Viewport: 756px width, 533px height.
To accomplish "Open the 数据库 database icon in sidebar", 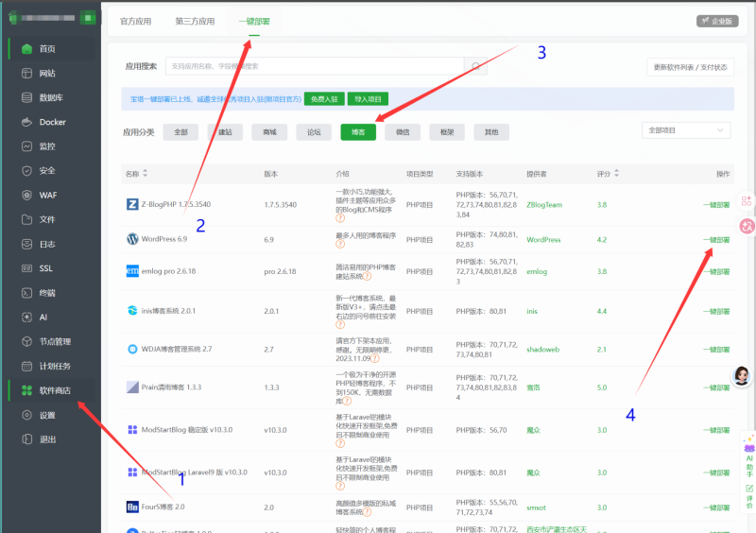I will pyautogui.click(x=27, y=97).
